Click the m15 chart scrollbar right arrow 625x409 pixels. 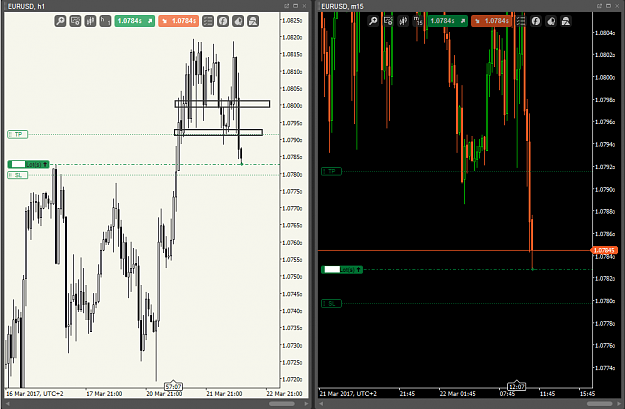pos(619,404)
